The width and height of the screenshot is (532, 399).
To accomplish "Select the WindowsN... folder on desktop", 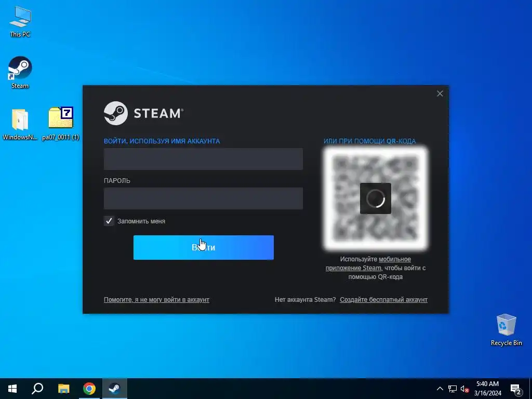I will click(20, 124).
